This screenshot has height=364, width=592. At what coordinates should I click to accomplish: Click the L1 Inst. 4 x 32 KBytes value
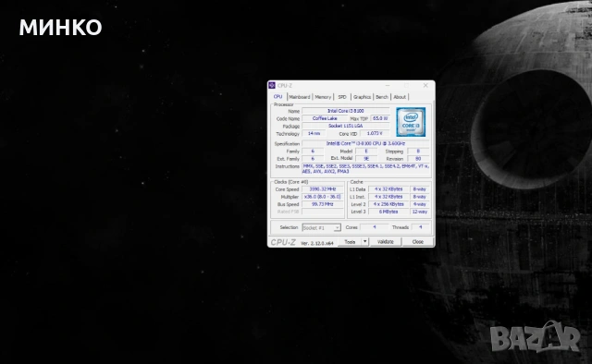[388, 197]
